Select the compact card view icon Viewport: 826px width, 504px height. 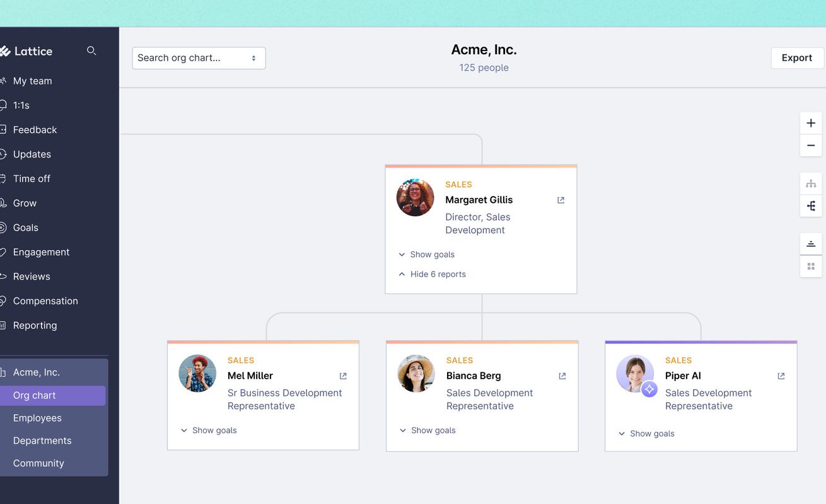tap(811, 244)
